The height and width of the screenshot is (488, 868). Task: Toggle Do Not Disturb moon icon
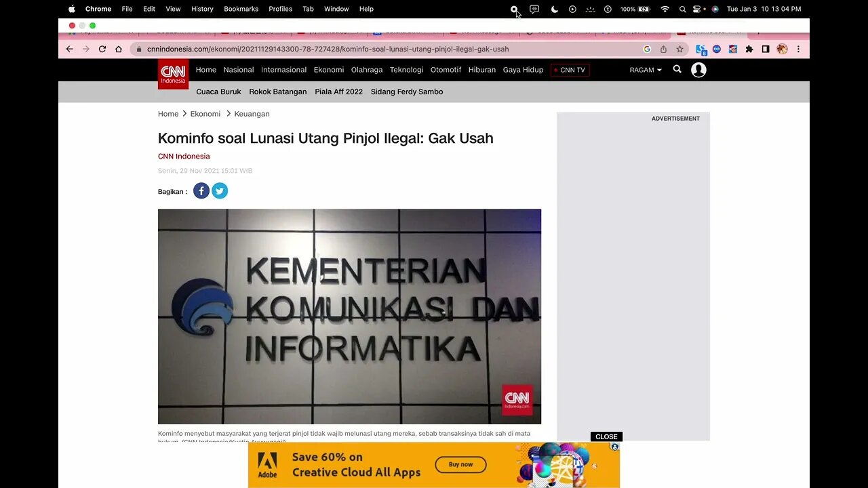click(555, 9)
